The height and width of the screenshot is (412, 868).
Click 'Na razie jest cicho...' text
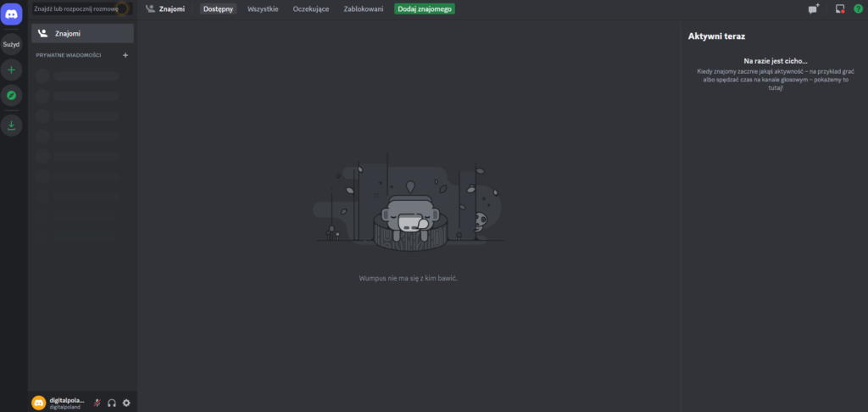click(x=776, y=61)
